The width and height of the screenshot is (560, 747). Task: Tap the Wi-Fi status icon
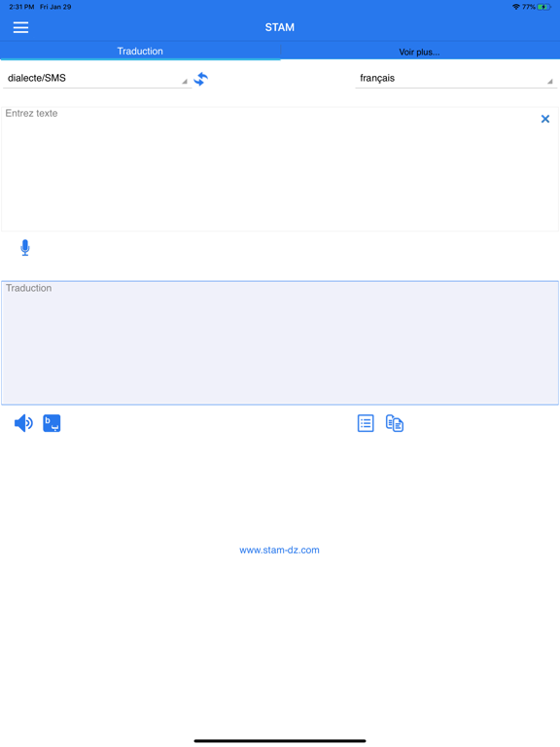[x=516, y=7]
